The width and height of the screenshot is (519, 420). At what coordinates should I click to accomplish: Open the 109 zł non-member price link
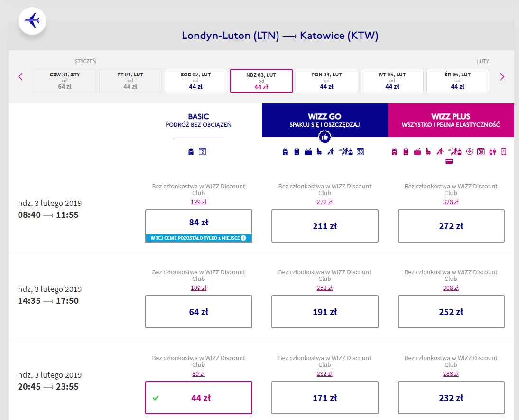[199, 288]
